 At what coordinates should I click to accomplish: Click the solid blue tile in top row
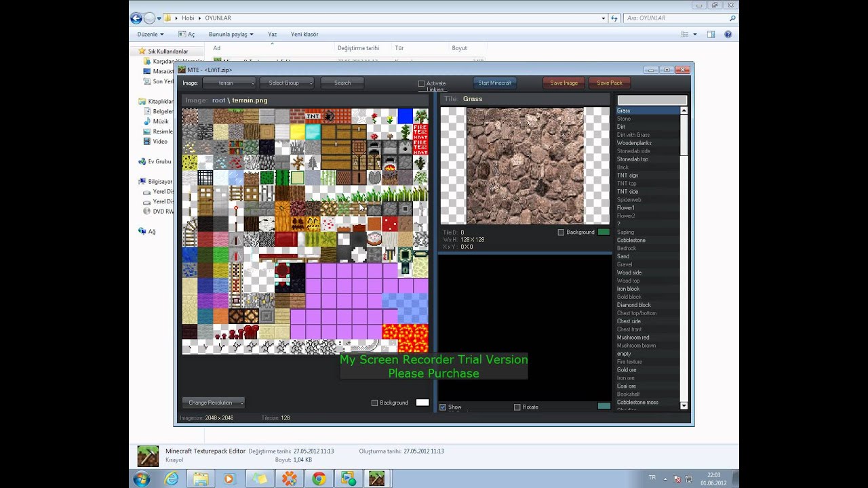(x=406, y=116)
